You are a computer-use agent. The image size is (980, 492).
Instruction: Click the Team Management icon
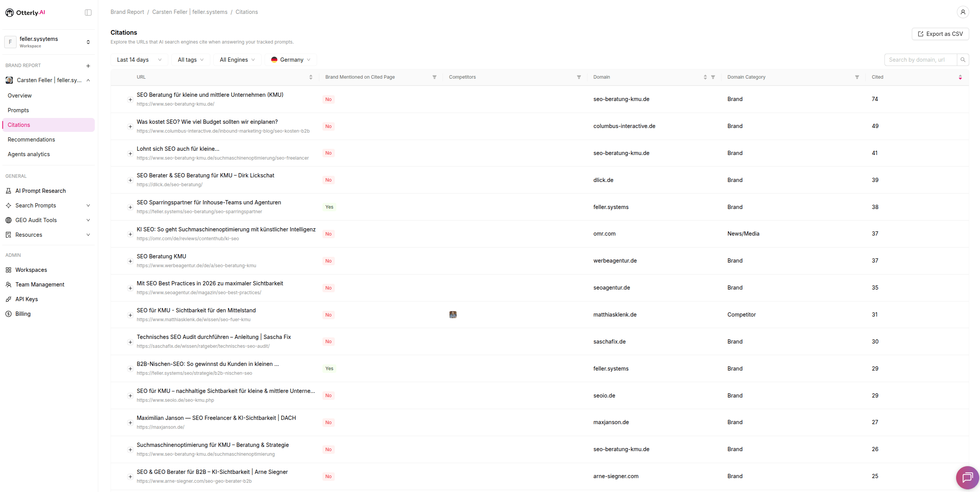[8, 285]
